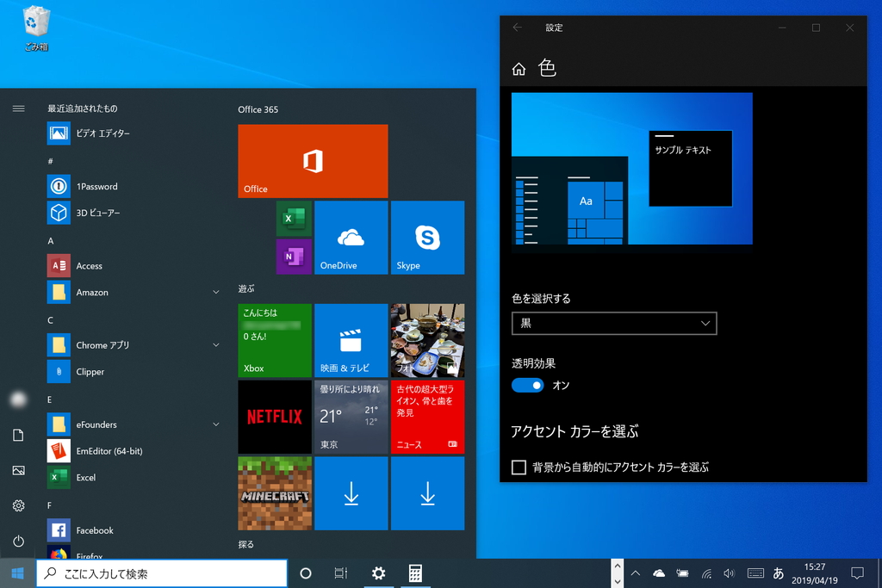Open Calculator on taskbar
The width and height of the screenshot is (882, 588).
pyautogui.click(x=415, y=573)
